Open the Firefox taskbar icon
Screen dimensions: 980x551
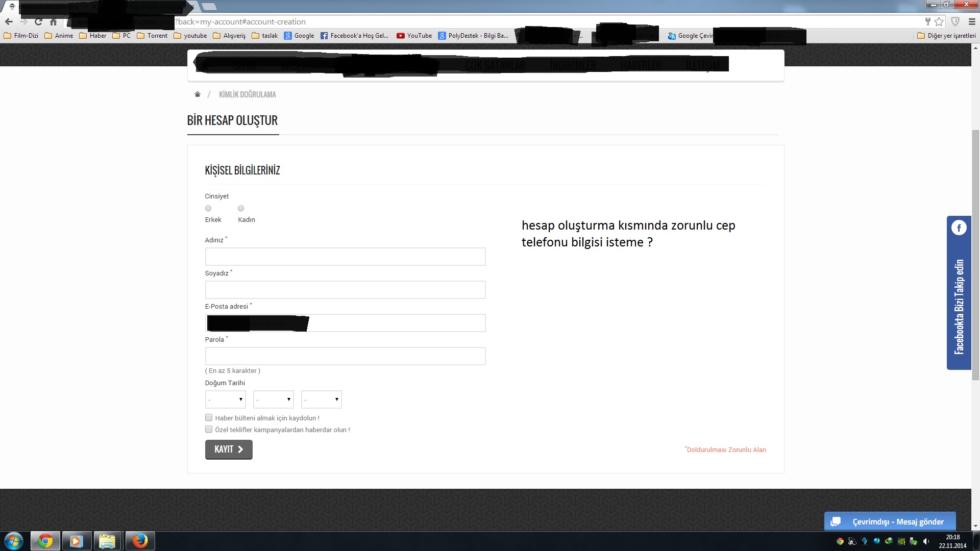pos(139,541)
